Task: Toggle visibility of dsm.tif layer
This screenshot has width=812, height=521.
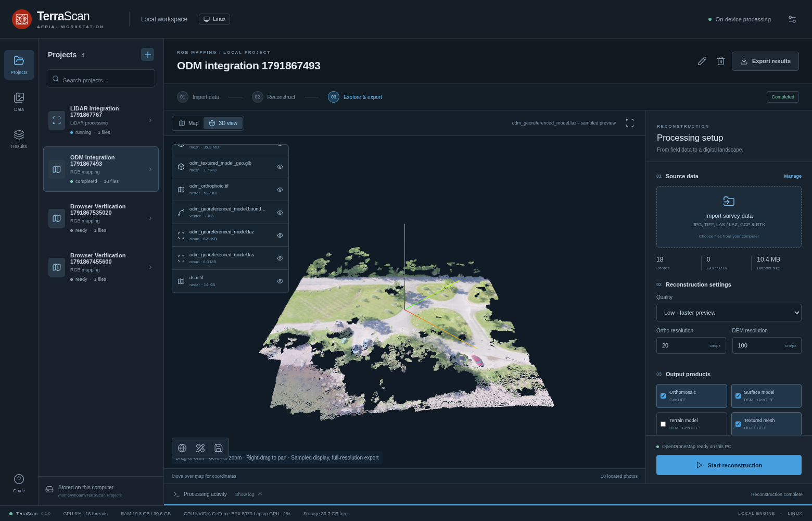Action: [x=280, y=281]
